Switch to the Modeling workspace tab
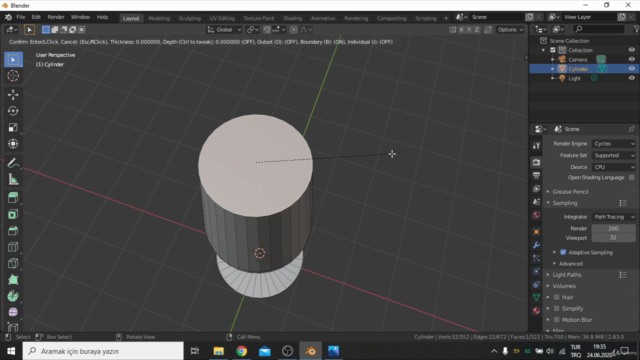This screenshot has width=640, height=360. (159, 18)
